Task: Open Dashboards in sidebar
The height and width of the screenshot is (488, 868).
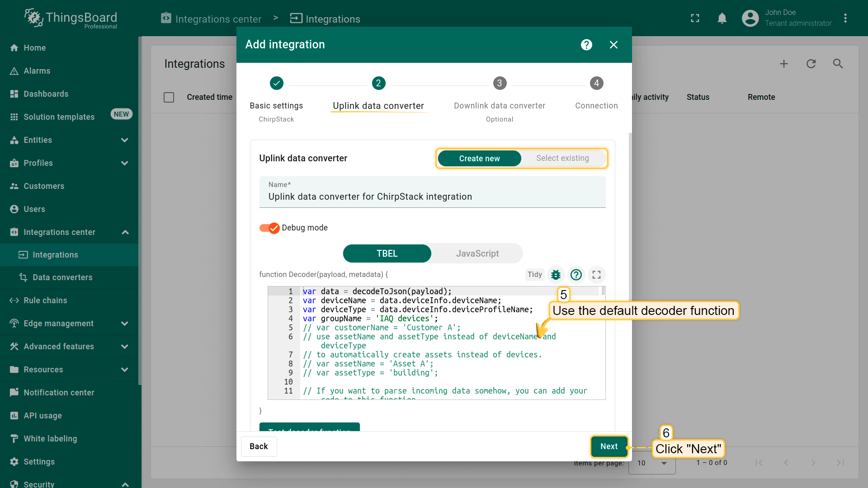Action: 69,94
